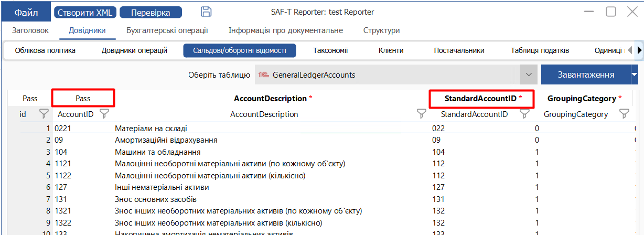Click the GroupingCategory * band header
The image size is (644, 235).
[584, 99]
